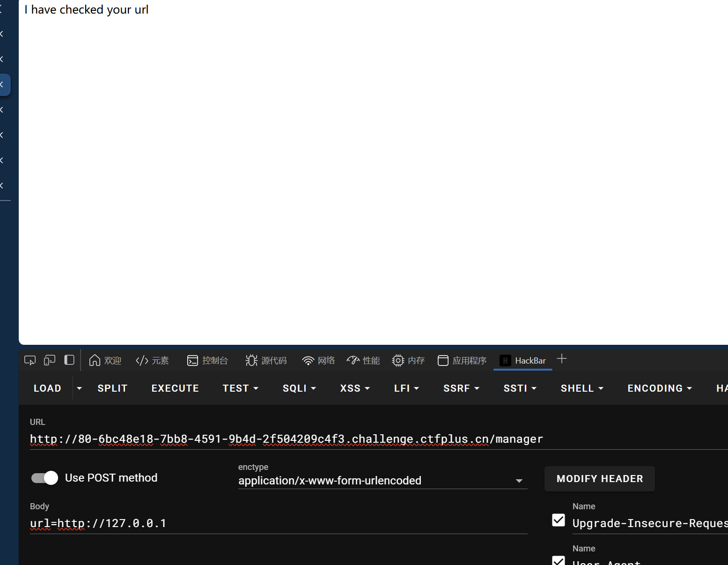Viewport: 728px width, 565px height.
Task: Open the 应用程序 application tab
Action: [x=462, y=360]
